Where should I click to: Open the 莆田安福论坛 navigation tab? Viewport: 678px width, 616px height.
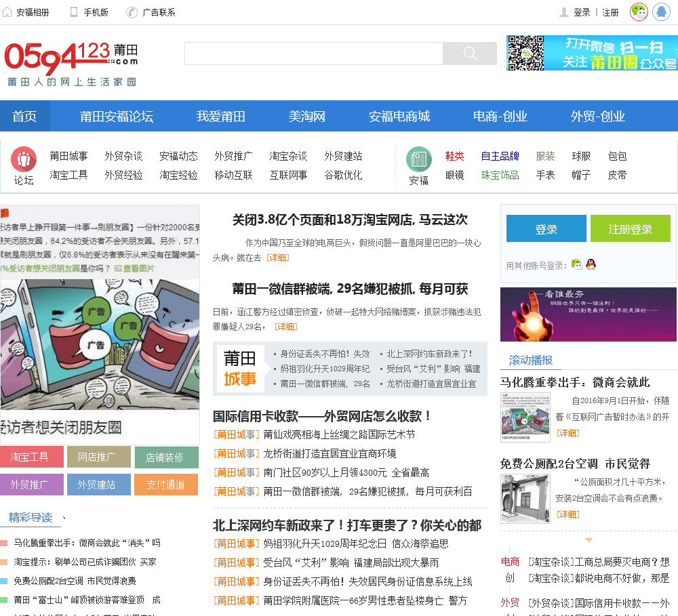coord(117,116)
